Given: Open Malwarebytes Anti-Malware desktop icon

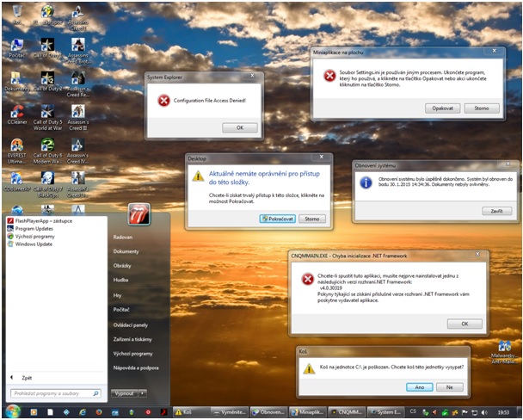Looking at the screenshot, I should pos(504,347).
